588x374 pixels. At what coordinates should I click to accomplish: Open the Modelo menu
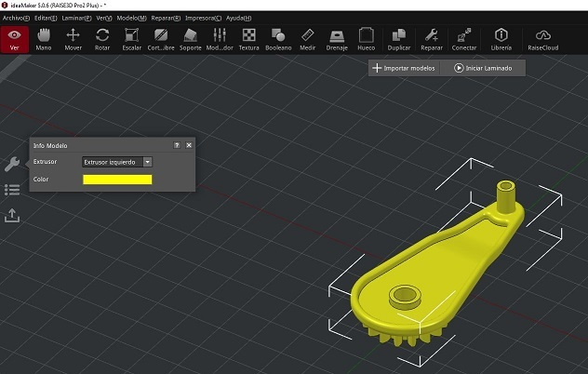[131, 18]
